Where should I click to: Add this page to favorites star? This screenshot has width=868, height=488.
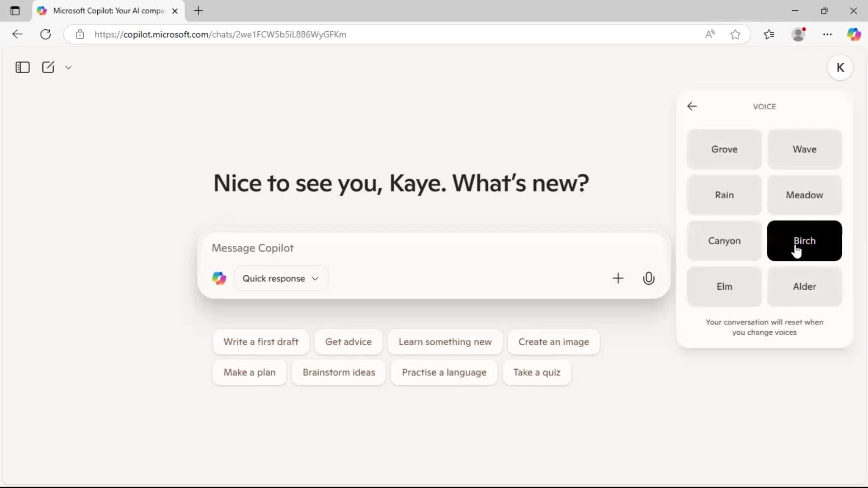pyautogui.click(x=735, y=34)
